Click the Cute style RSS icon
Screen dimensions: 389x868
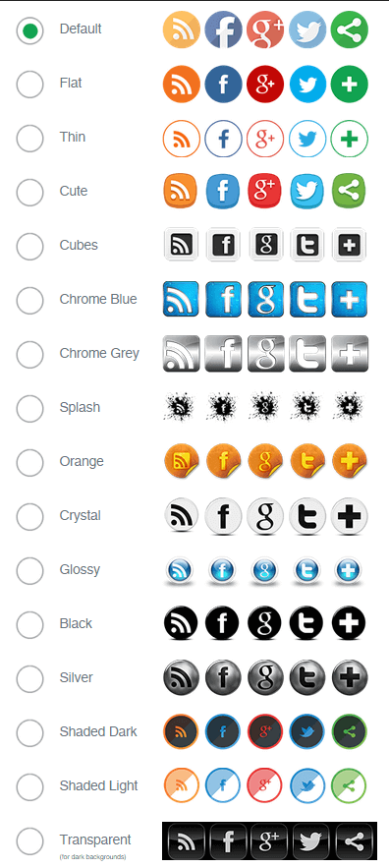181,192
